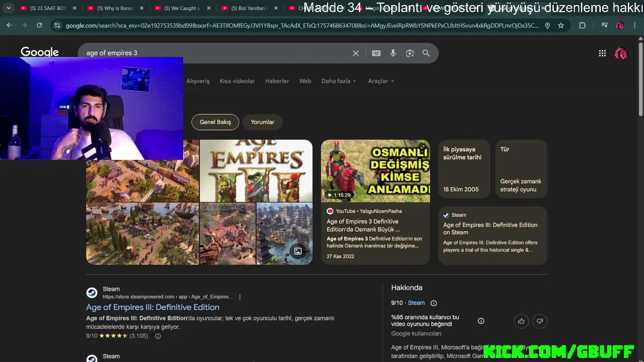644x362 pixels.
Task: Search by image with the Lens icon
Action: [410, 53]
